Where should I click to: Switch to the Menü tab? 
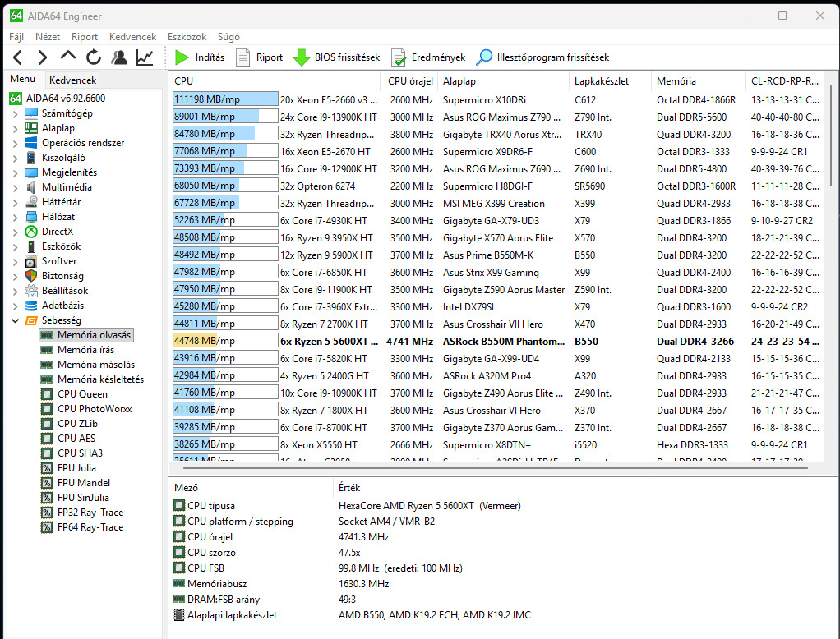click(x=22, y=79)
